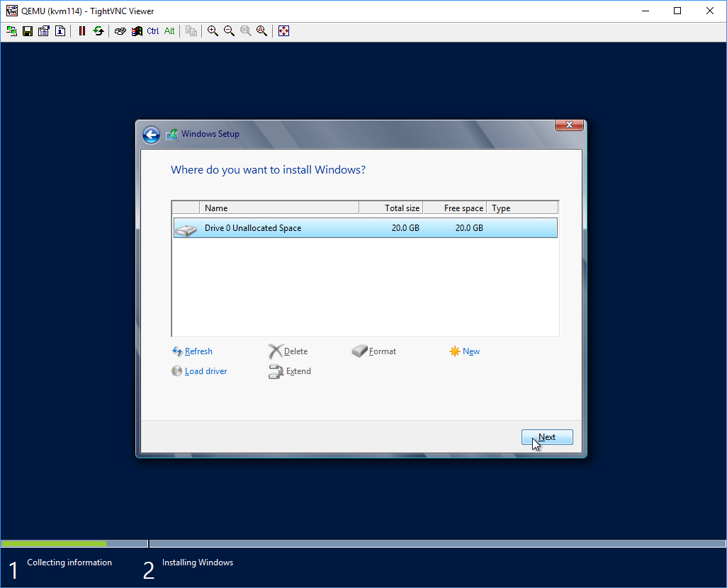Image resolution: width=727 pixels, height=588 pixels.
Task: Maximize the TightVNC Viewer window
Action: click(x=677, y=11)
